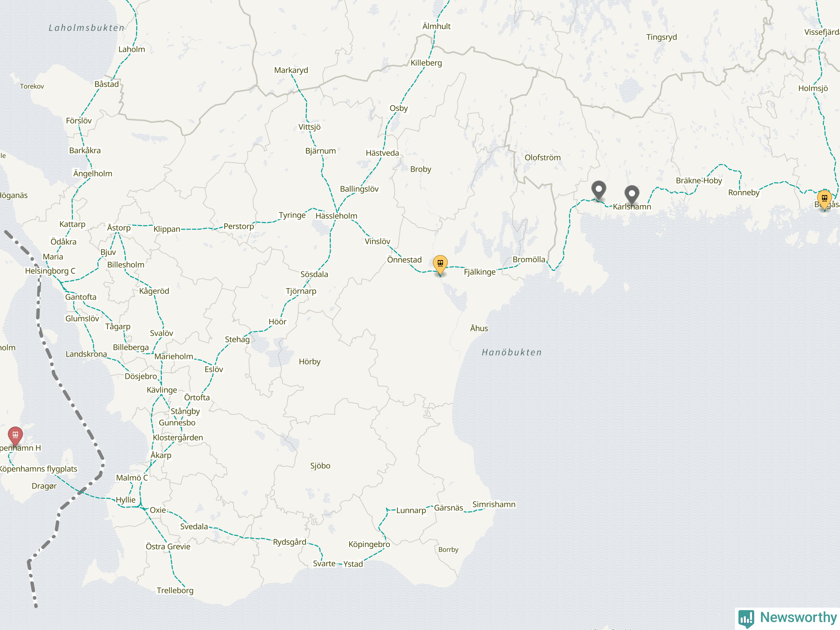Viewport: 840px width, 630px height.
Task: Click the Newsworthy chart bubble icon
Action: (x=746, y=619)
